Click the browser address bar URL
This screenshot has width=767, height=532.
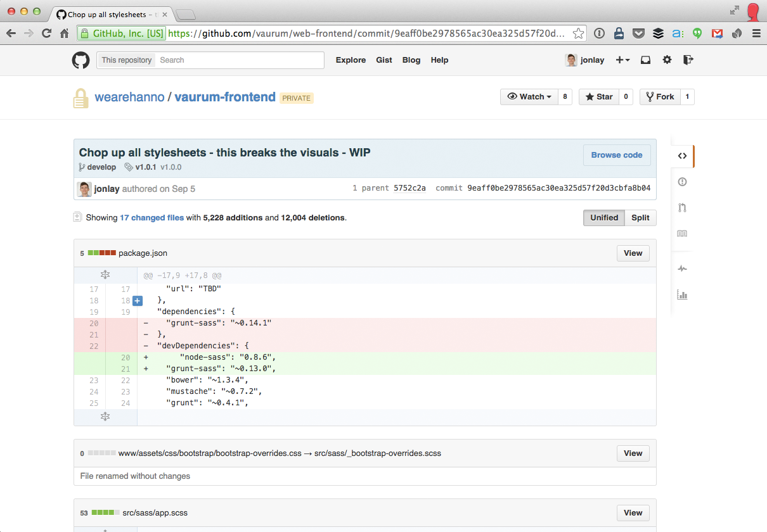[366, 34]
